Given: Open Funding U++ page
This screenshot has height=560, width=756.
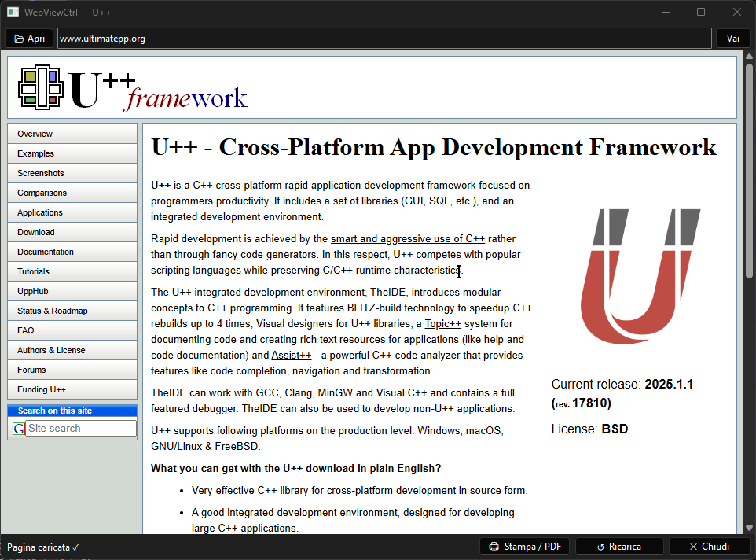Looking at the screenshot, I should pyautogui.click(x=72, y=390).
